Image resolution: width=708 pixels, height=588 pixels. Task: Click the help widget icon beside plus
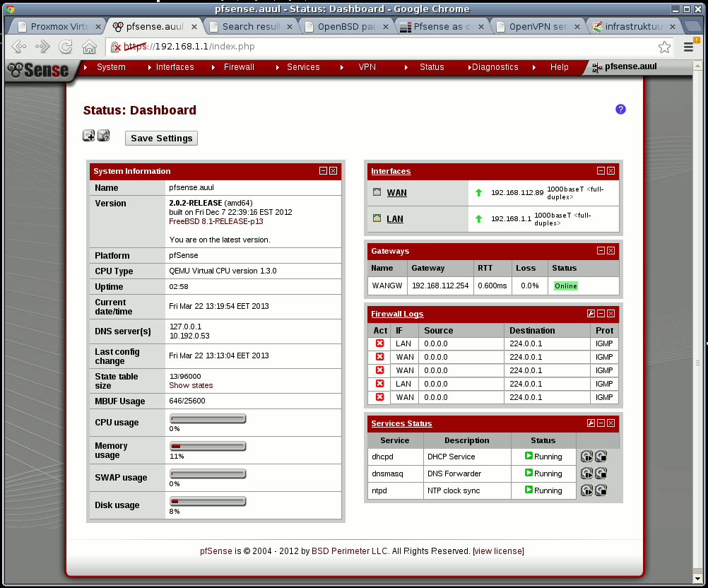(x=103, y=136)
